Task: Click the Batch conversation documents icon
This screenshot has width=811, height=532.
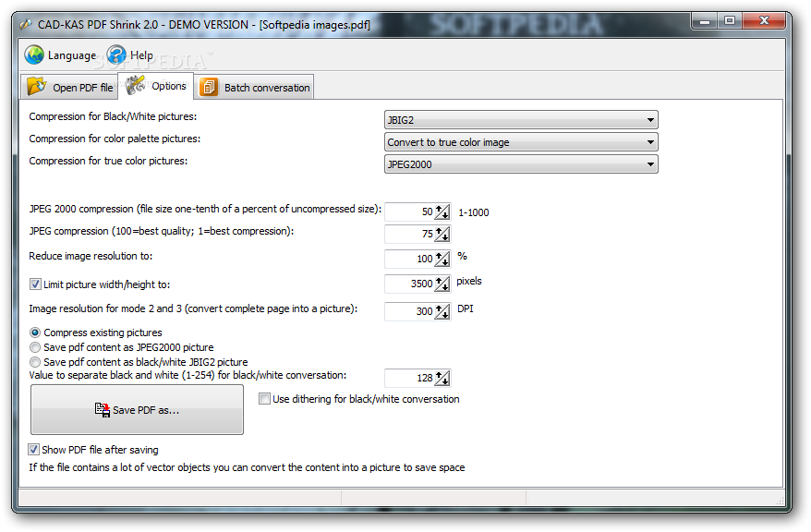Action: (x=209, y=87)
